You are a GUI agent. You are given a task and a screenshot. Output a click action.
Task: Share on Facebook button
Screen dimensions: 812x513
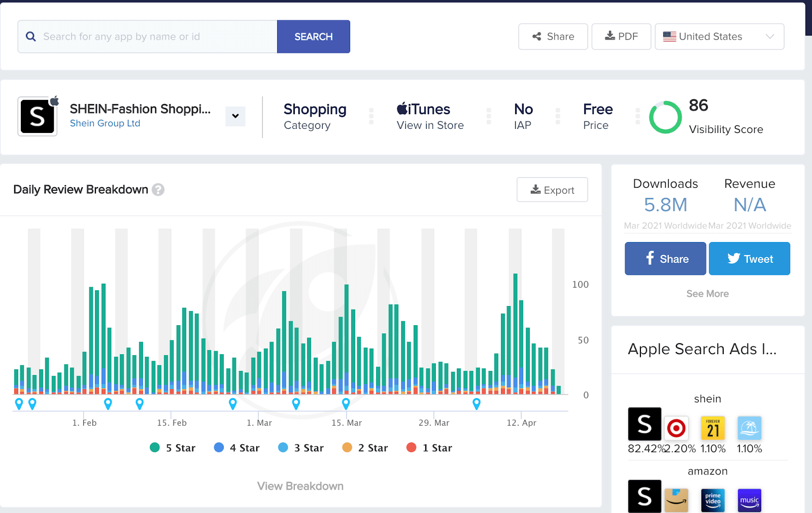(x=665, y=259)
